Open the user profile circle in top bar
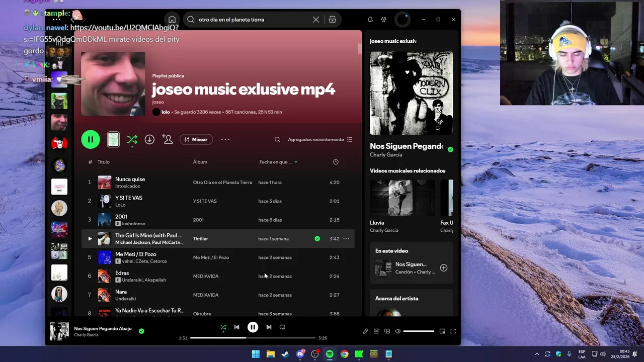This screenshot has height=362, width=644. (403, 20)
